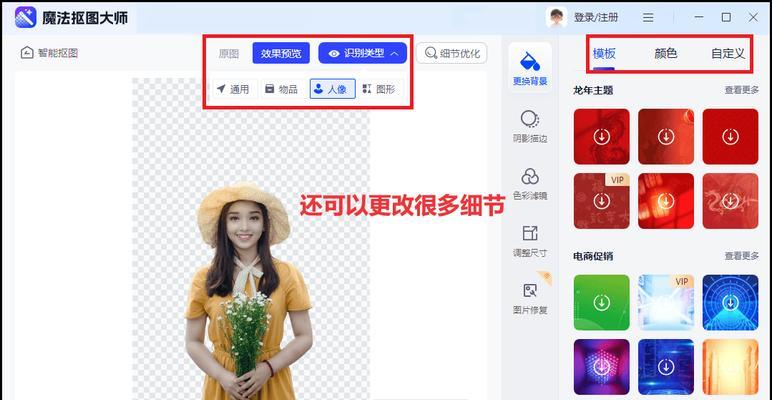Select 图形 recognition type
The image size is (772, 400).
(x=379, y=89)
